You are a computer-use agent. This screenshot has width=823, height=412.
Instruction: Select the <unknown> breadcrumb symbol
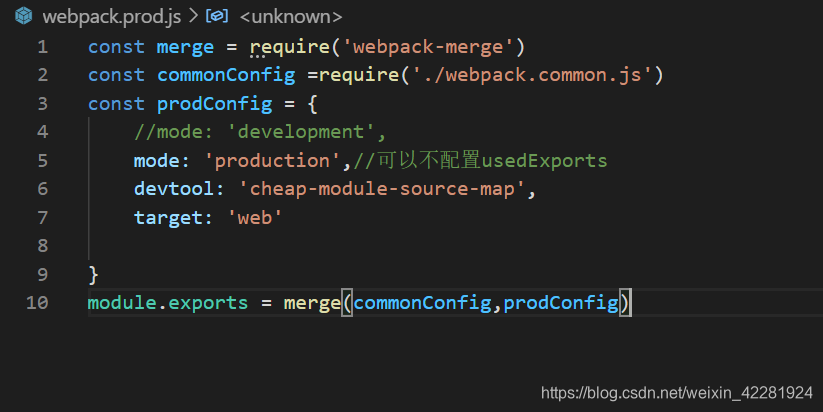[291, 17]
